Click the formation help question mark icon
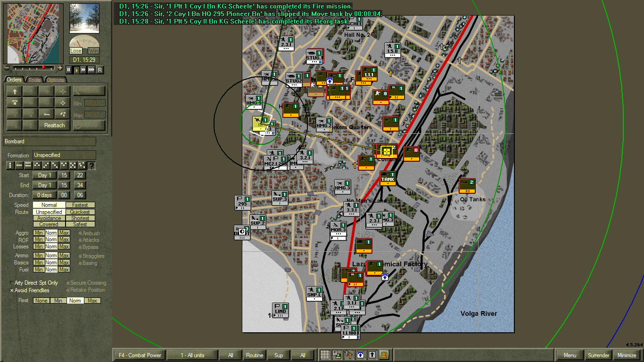This screenshot has height=362, width=644. coord(91,165)
